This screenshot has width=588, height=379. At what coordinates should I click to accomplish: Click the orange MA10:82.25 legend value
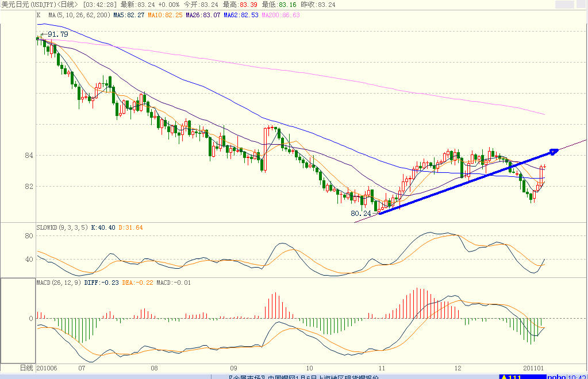coord(165,15)
